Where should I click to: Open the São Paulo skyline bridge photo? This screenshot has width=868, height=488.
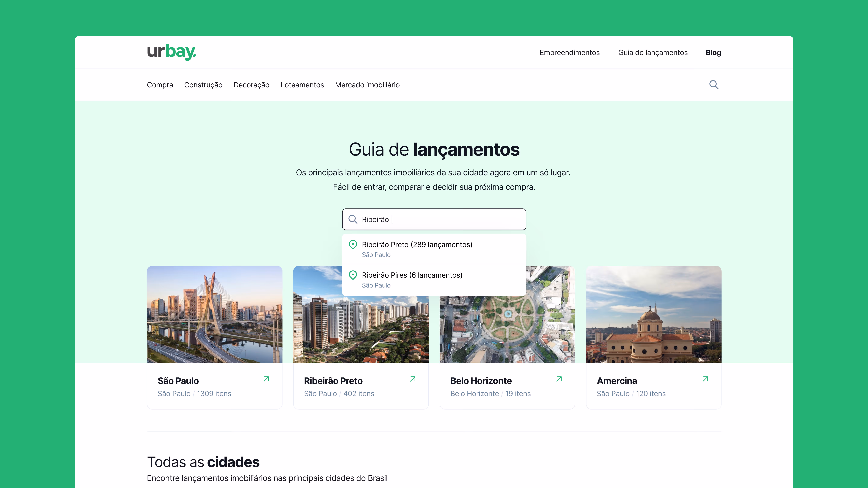pos(215,314)
